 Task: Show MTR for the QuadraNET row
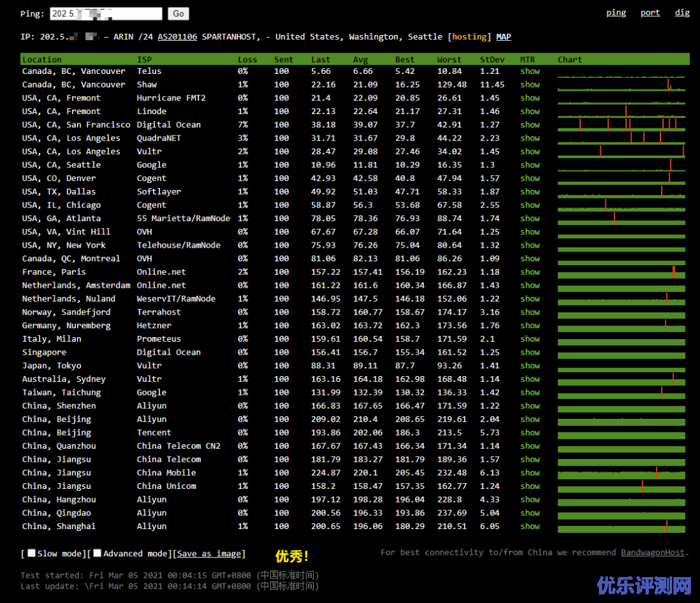tap(530, 138)
